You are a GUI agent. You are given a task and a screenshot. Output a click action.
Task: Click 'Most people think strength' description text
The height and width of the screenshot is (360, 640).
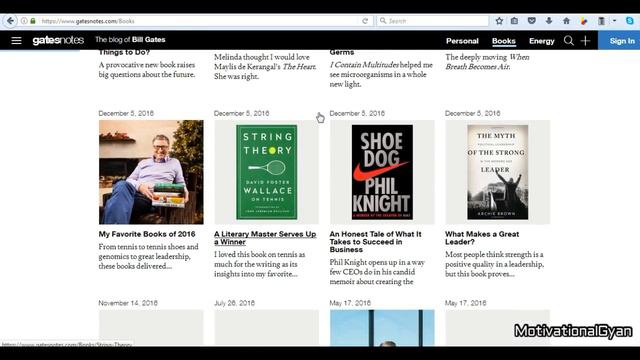tap(495, 264)
